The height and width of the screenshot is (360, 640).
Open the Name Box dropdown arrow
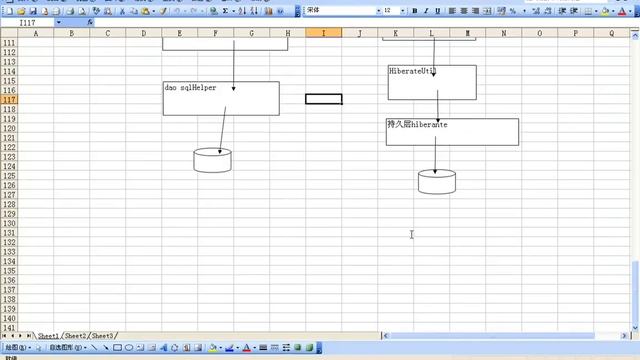[x=58, y=22]
